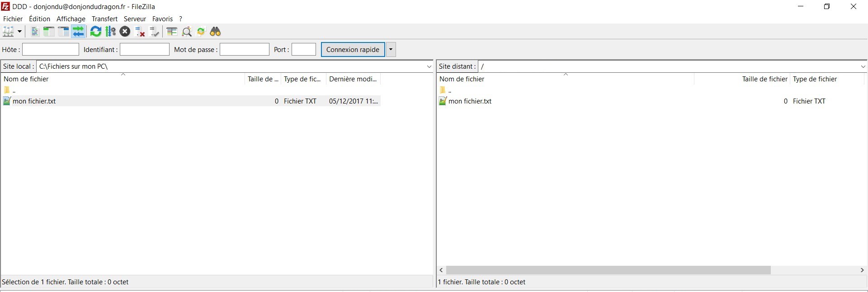Toggle the message log display icon

[34, 32]
